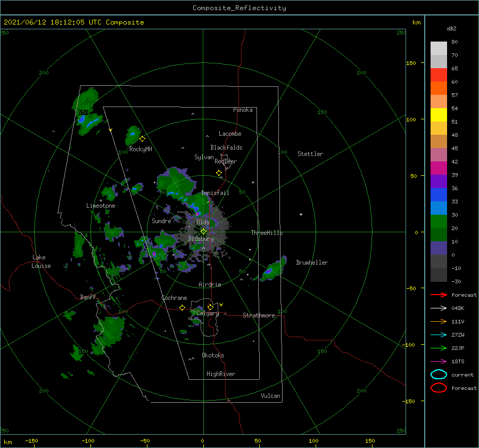Click the magenta 18TS arrow icon
The height and width of the screenshot is (448, 479).
439,362
